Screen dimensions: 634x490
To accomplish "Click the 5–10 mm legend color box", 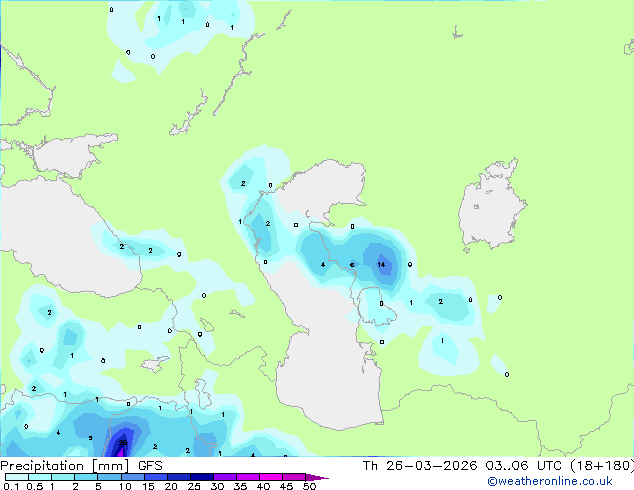I will point(109,477).
